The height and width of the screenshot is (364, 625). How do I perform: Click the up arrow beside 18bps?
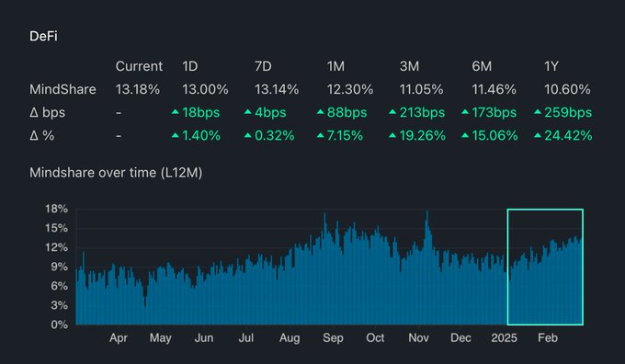click(175, 112)
